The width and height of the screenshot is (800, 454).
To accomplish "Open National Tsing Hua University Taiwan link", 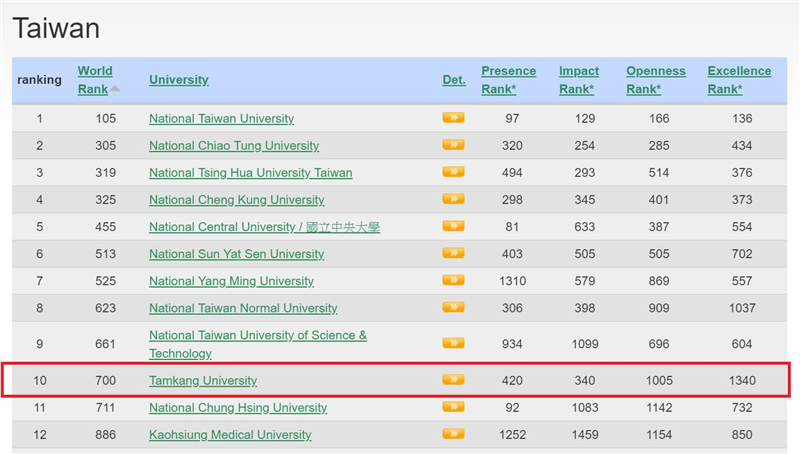I will click(250, 173).
